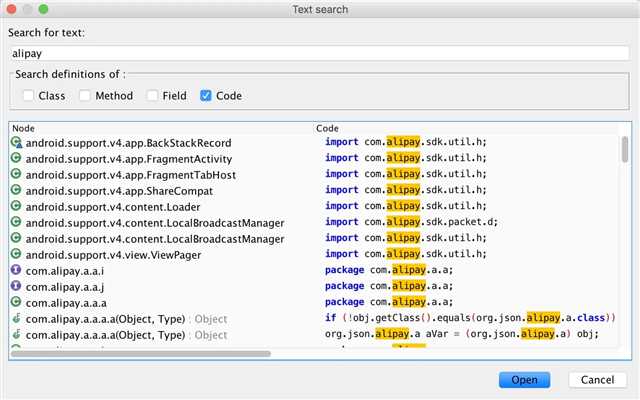The height and width of the screenshot is (400, 640).
Task: Click the 'import com.alipay.sdk.packet.d;' code line
Action: pos(411,222)
